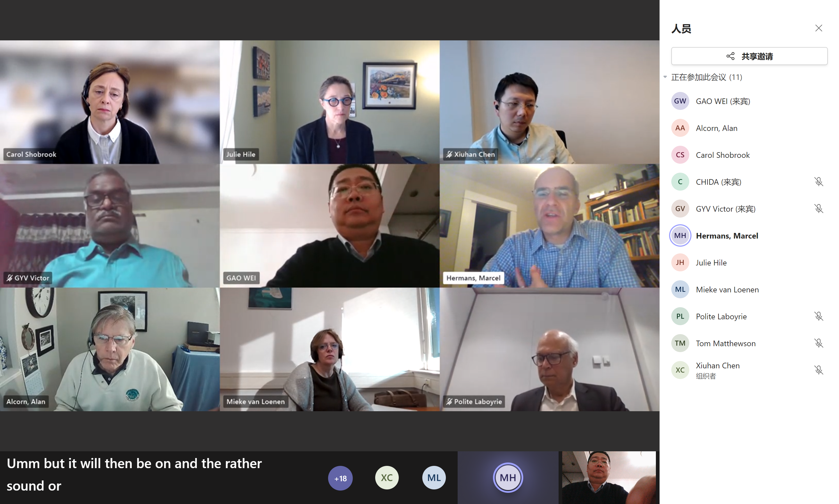This screenshot has height=504, width=839.
Task: Select the XC avatar in bottom strip
Action: [387, 477]
